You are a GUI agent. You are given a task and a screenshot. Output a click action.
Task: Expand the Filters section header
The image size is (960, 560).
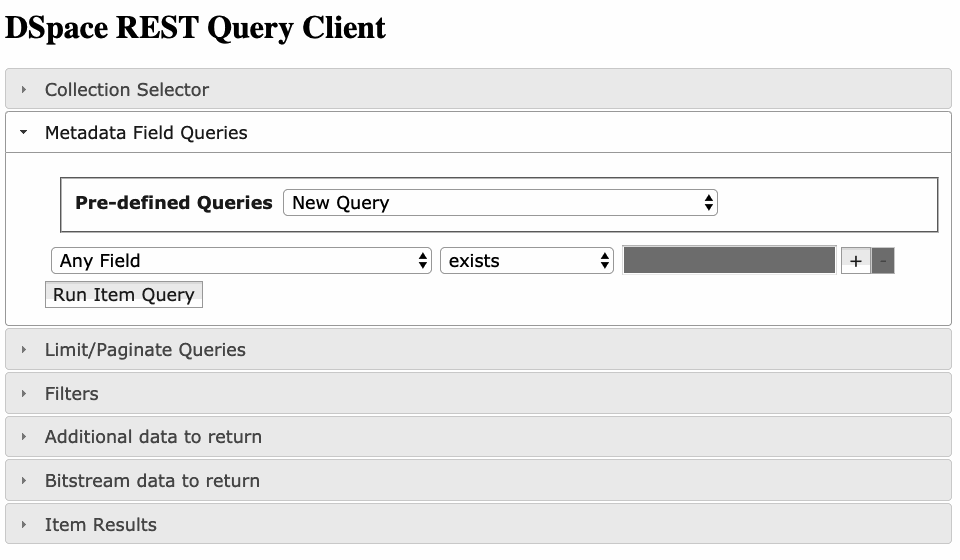(478, 394)
